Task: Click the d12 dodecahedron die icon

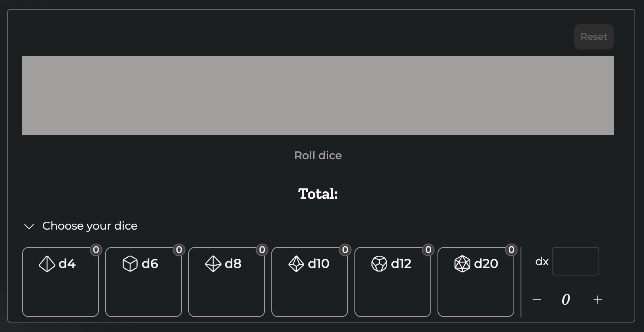Action: [379, 264]
